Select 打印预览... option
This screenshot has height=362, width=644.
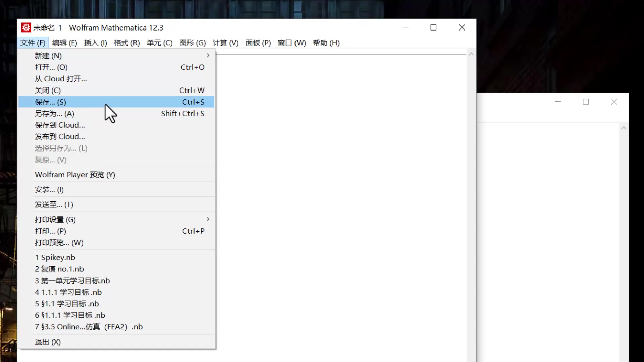click(59, 243)
